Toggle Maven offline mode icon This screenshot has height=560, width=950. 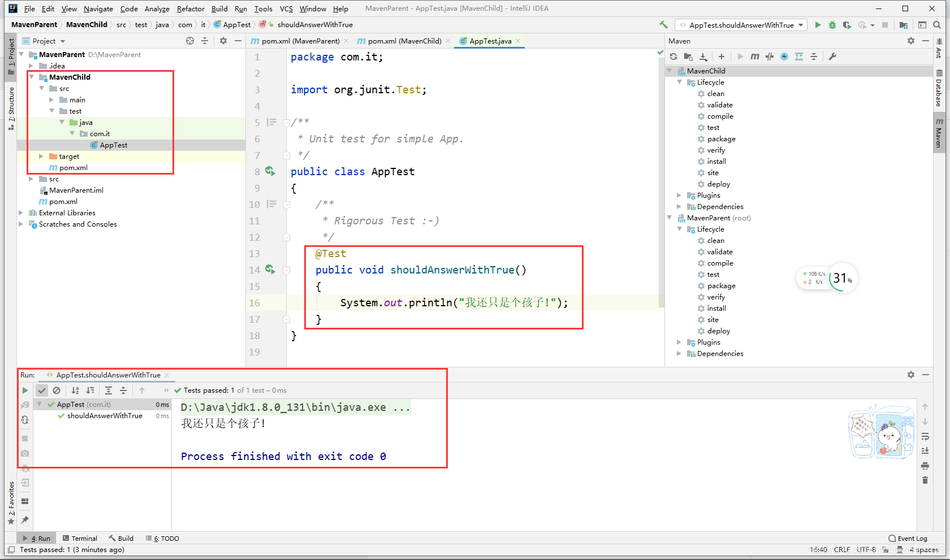[x=770, y=57]
